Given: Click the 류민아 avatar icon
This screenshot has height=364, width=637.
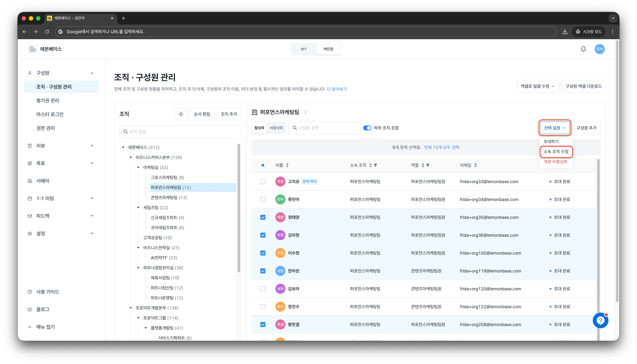Looking at the screenshot, I should pos(280,200).
